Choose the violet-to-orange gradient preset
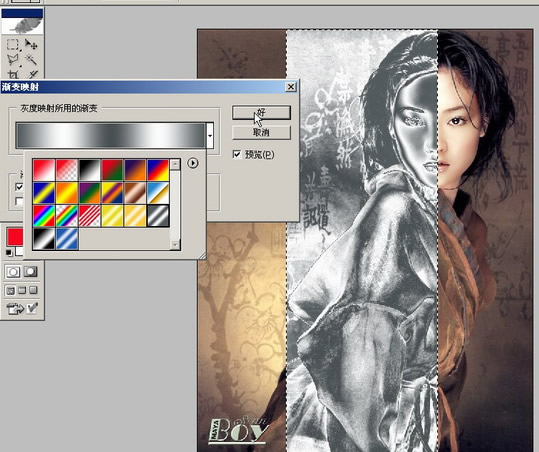This screenshot has height=452, width=539. click(x=135, y=170)
